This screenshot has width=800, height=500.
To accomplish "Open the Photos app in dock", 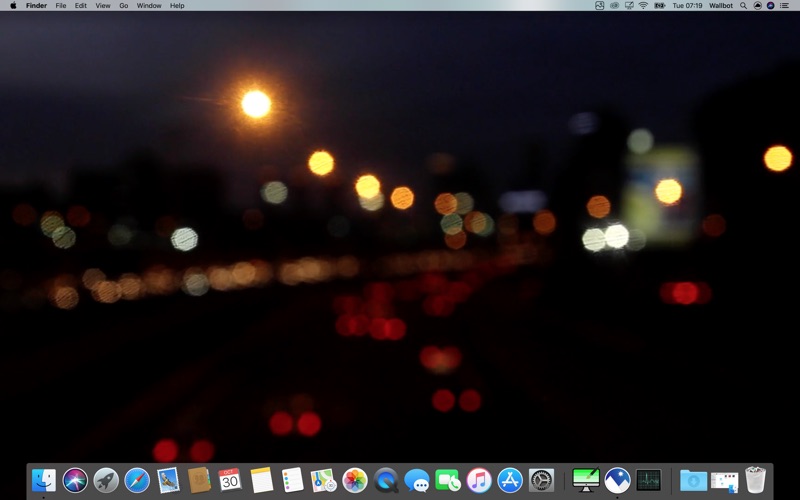I will click(x=355, y=480).
